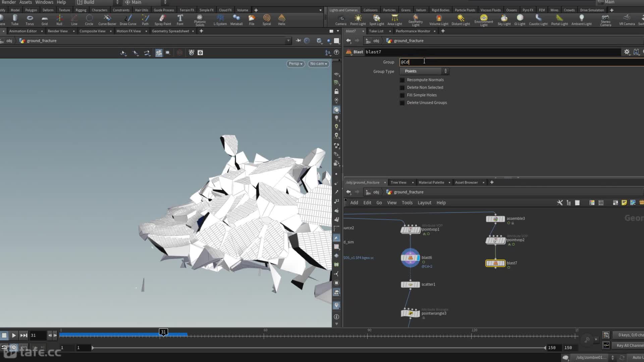Select the Tube shelf tool
644x362 pixels.
tap(15, 20)
